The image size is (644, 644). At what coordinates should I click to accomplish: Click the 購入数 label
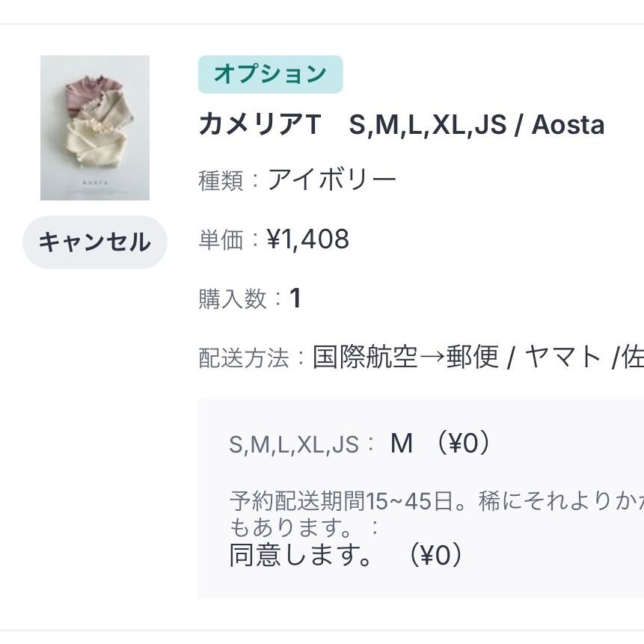point(232,299)
